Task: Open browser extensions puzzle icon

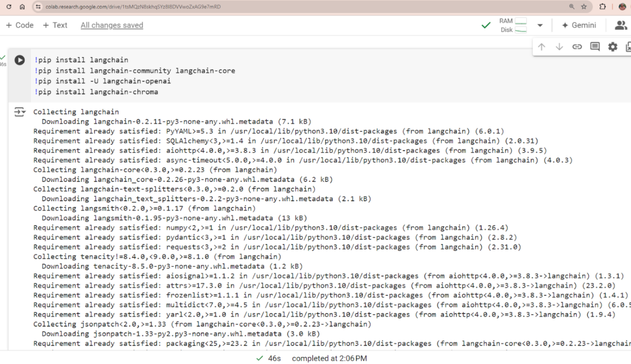Action: click(603, 6)
